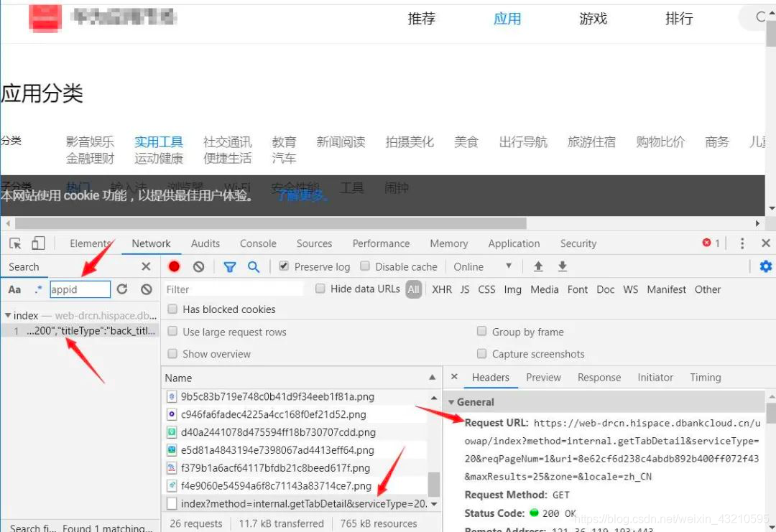Open network search via magnifier icon
The width and height of the screenshot is (776, 532).
point(254,267)
